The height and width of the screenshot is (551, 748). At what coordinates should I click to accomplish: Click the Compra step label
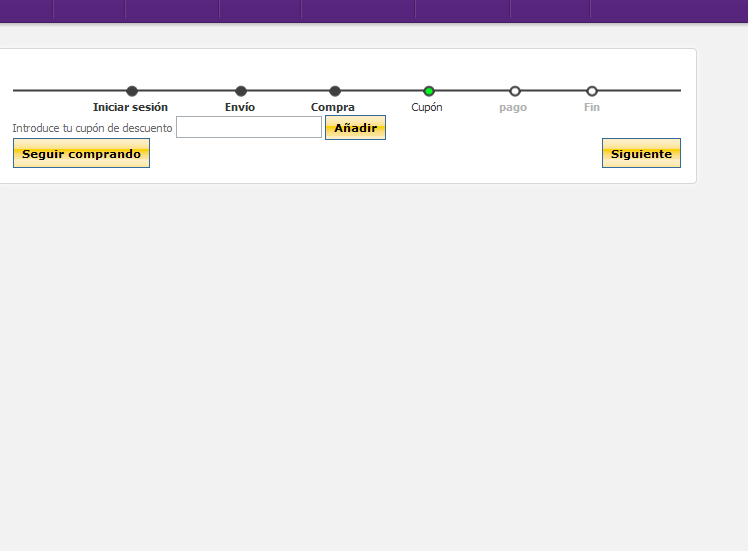coord(333,108)
